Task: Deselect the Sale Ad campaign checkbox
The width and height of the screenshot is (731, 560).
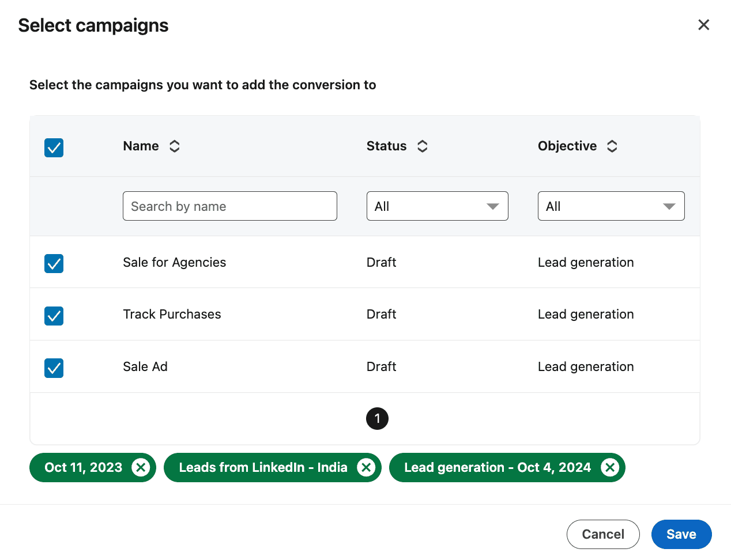Action: coord(54,368)
